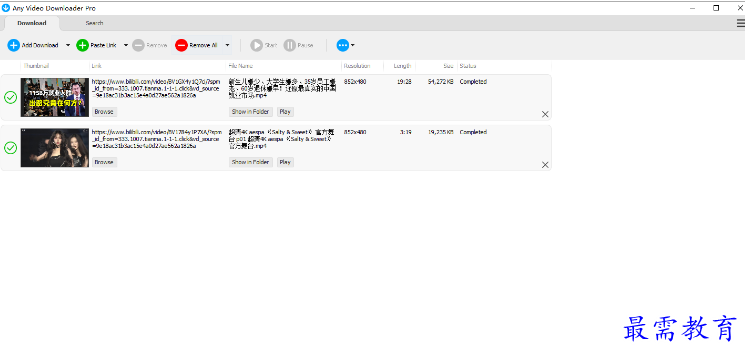The image size is (745, 360).
Task: Click the size value of the 3:19 video
Action: click(440, 132)
